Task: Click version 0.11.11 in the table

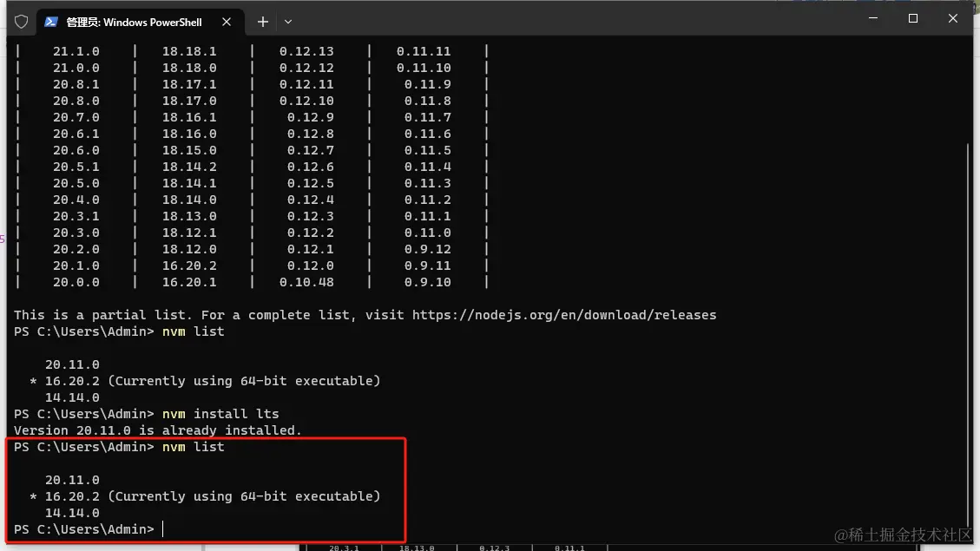Action: click(x=424, y=51)
